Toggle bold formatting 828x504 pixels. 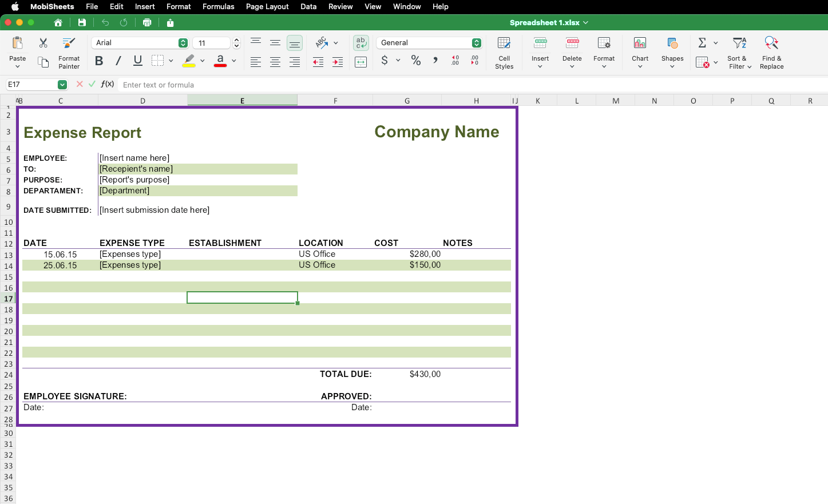(98, 61)
